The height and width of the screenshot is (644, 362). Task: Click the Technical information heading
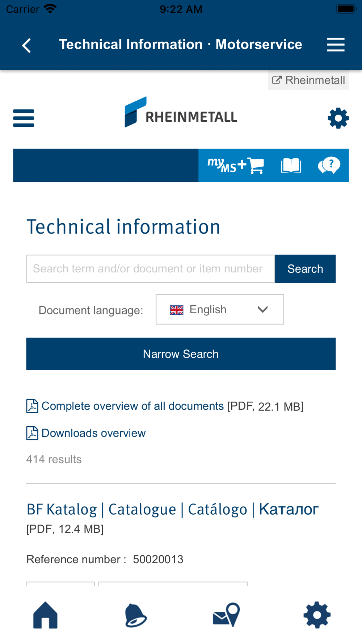coord(123,227)
